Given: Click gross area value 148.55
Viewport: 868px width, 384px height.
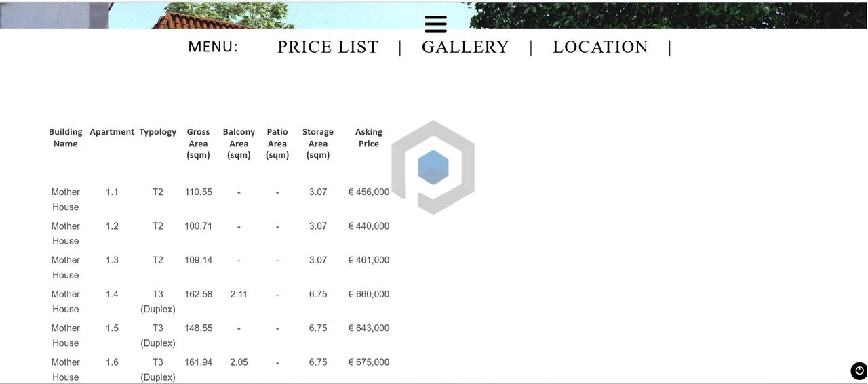Looking at the screenshot, I should [199, 328].
